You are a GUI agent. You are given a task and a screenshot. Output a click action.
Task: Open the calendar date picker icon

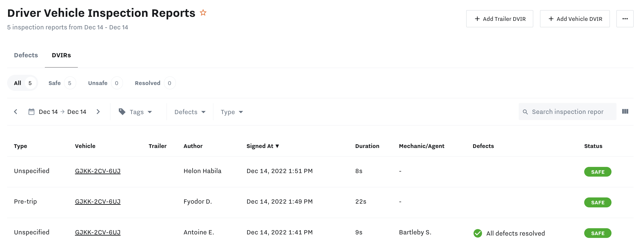coord(32,112)
